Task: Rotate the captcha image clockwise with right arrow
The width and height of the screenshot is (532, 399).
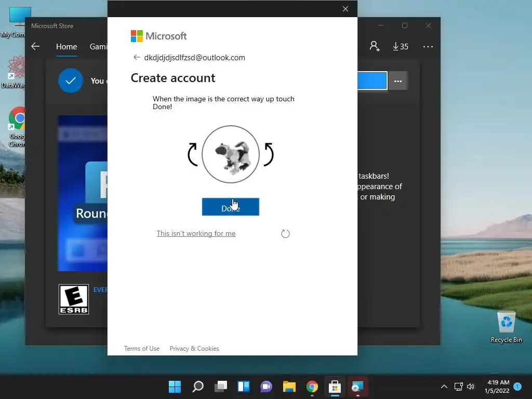Action: click(x=269, y=154)
